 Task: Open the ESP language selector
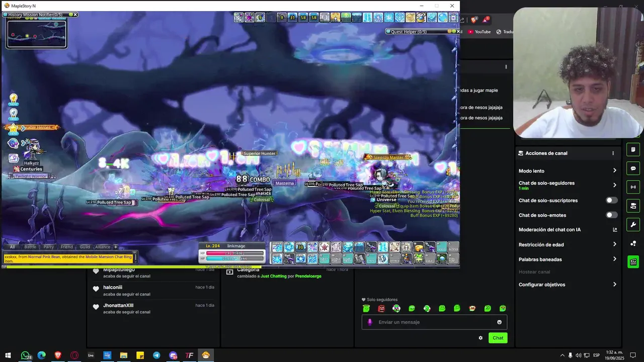click(596, 355)
